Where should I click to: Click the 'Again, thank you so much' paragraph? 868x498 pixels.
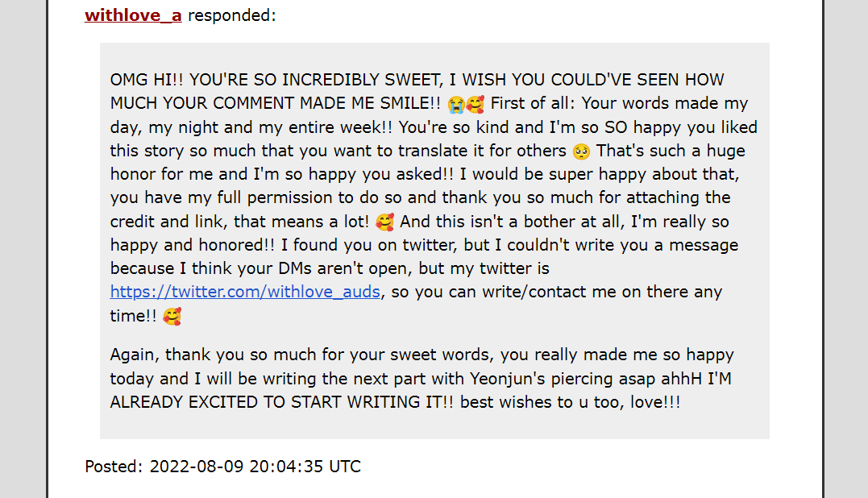[x=422, y=379]
